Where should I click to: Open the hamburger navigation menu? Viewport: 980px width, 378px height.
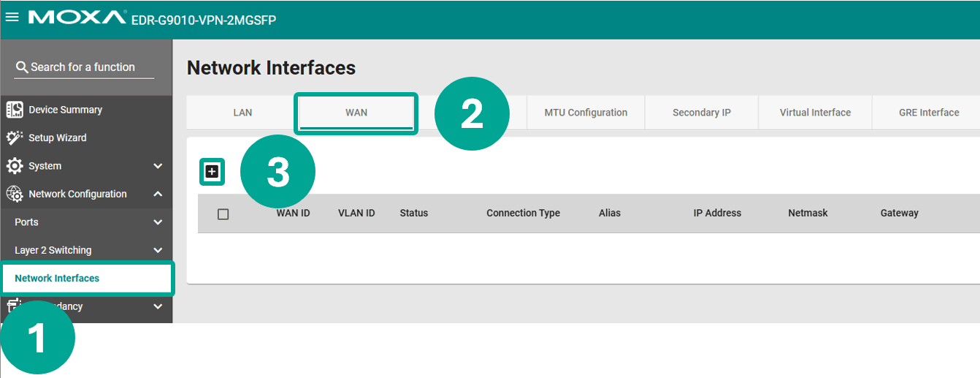click(12, 18)
